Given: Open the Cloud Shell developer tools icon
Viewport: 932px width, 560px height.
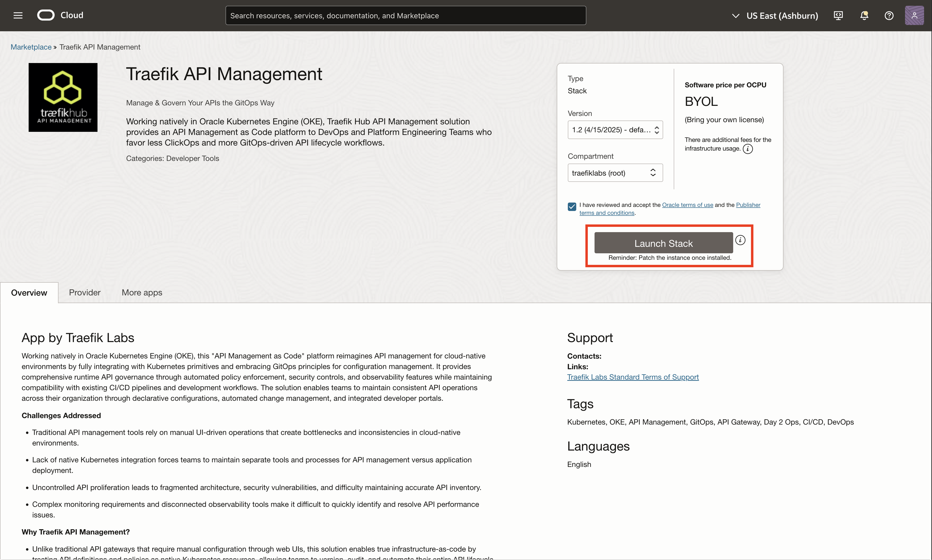Looking at the screenshot, I should [838, 15].
